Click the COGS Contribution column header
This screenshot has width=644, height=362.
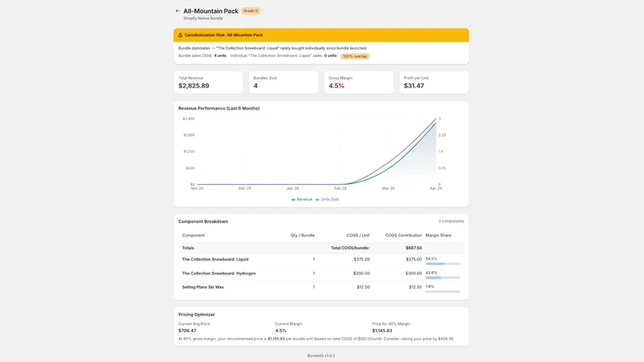tap(403, 236)
